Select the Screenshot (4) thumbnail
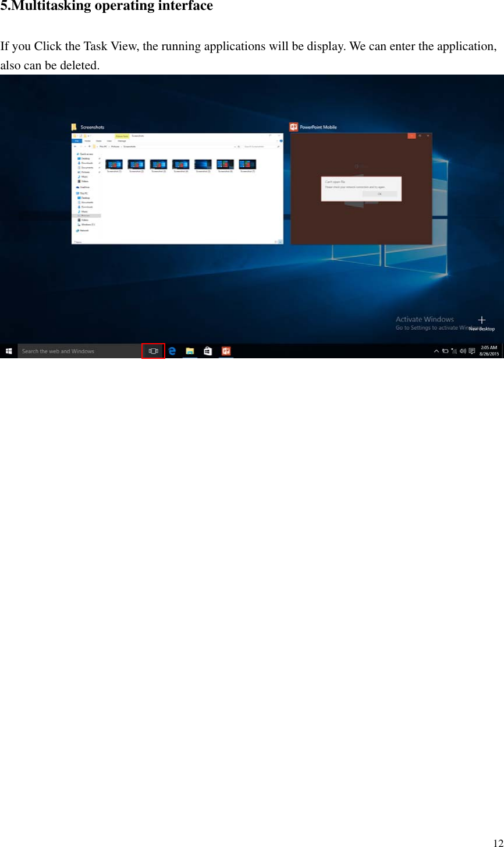The width and height of the screenshot is (504, 847). [x=180, y=167]
